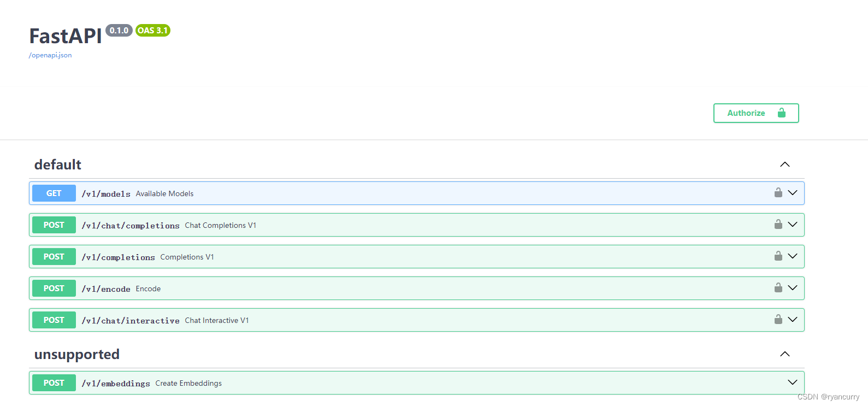Click lock icon on /v1/completions row
The image size is (868, 406).
778,256
